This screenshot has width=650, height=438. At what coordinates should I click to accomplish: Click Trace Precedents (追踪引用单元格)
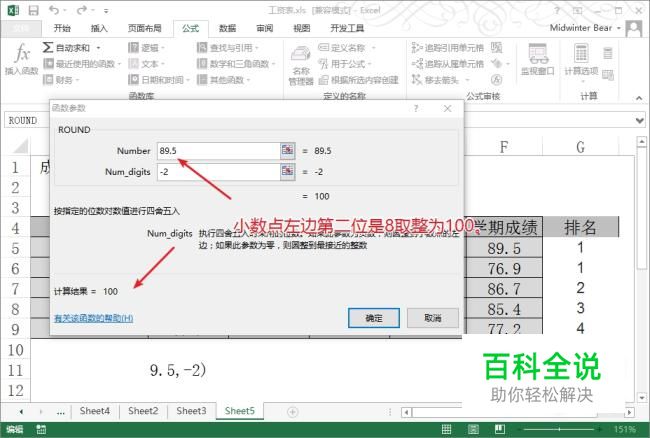448,48
